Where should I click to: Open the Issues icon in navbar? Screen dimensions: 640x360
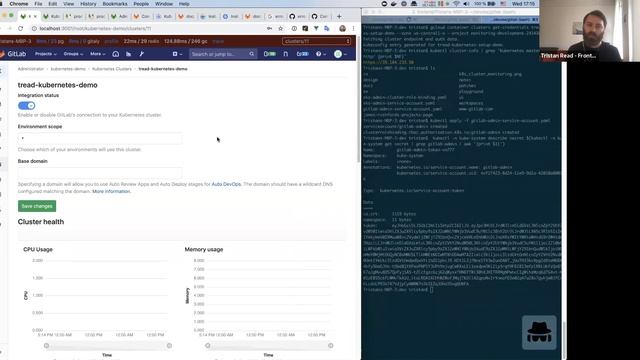[269, 54]
